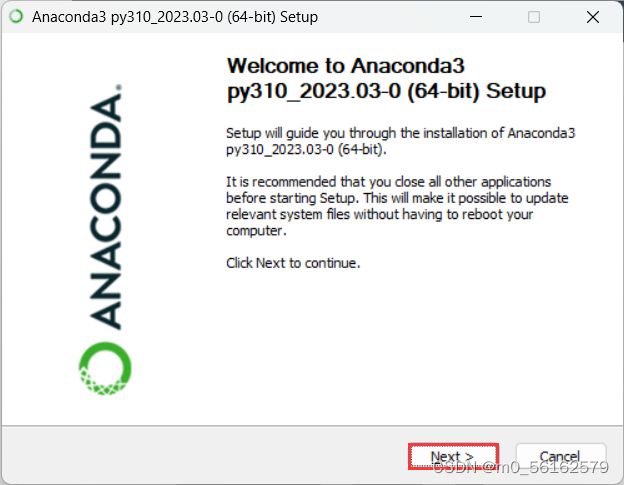624x485 pixels.
Task: Click the registered trademark symbol by ANACONDA
Action: point(118,87)
